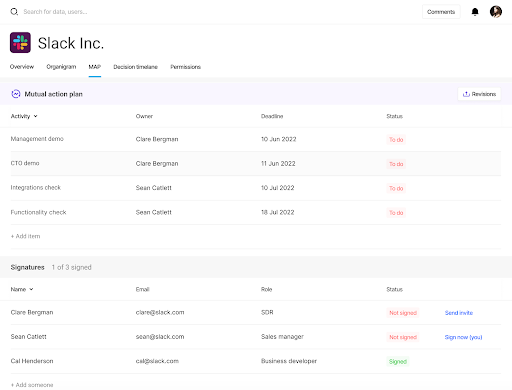
Task: Click the Signatures section heading
Action: click(27, 267)
